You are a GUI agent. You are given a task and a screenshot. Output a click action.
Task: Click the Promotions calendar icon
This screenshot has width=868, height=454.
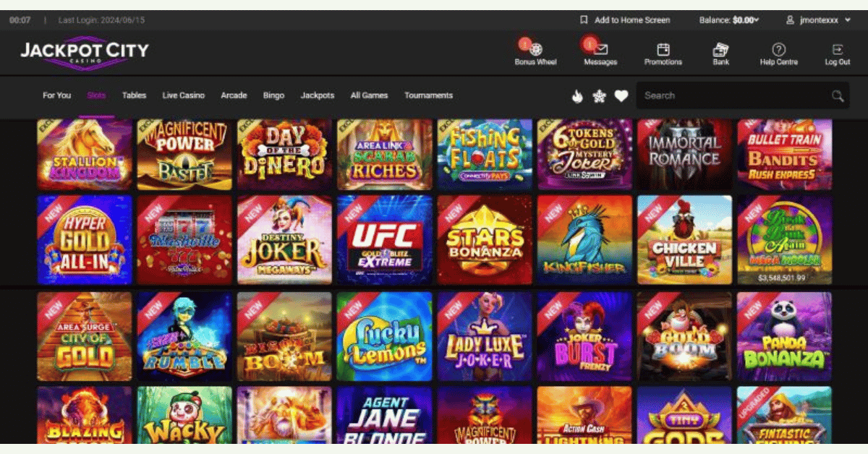tap(663, 50)
